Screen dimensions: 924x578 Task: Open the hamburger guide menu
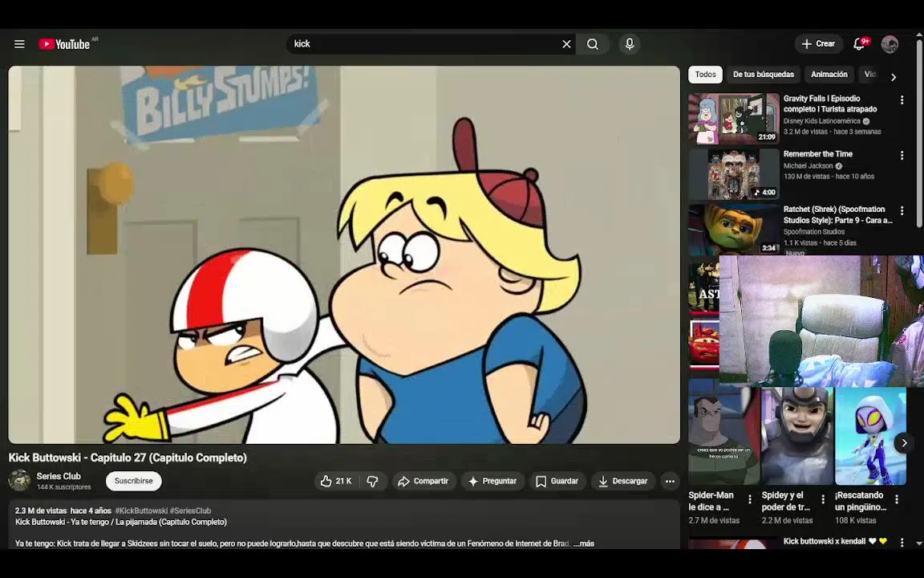click(x=19, y=44)
